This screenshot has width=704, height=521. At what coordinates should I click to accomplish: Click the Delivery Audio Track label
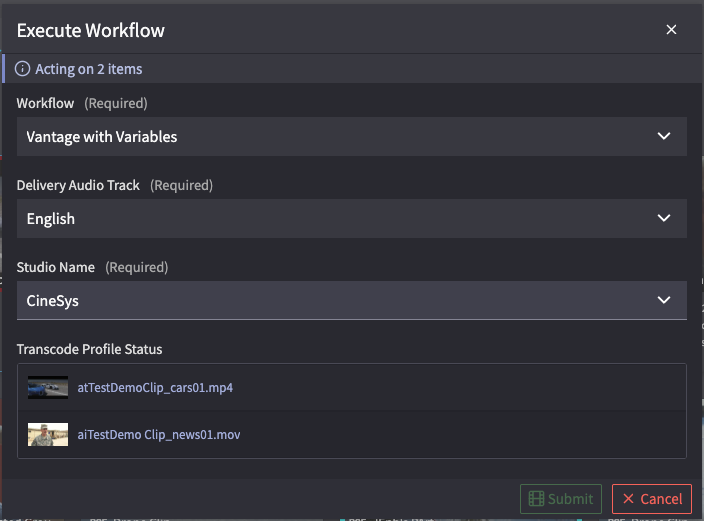click(78, 185)
